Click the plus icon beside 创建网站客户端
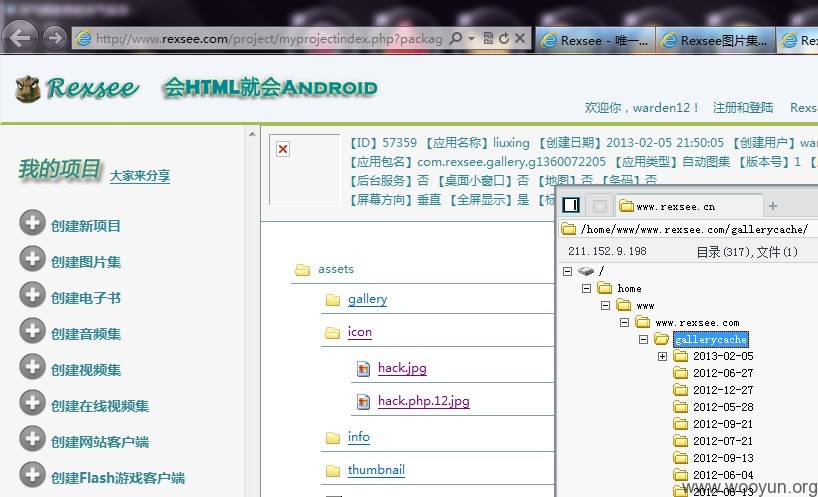818x497 pixels. [x=32, y=439]
